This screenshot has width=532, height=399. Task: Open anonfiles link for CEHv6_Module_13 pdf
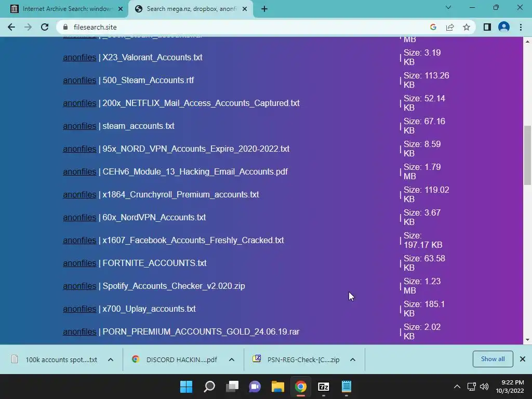(79, 171)
